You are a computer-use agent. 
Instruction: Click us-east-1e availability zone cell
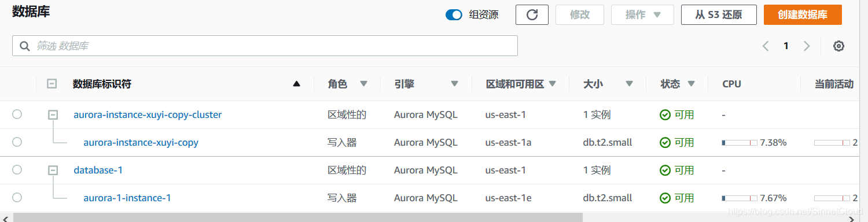click(508, 198)
